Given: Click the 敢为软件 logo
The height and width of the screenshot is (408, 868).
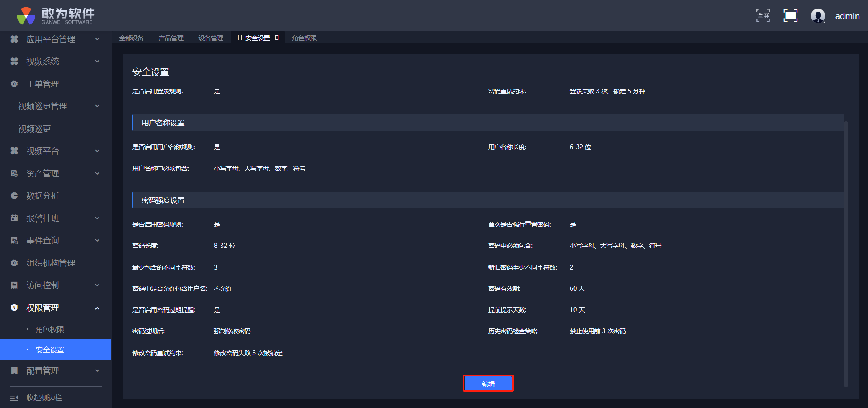Looking at the screenshot, I should click(55, 16).
